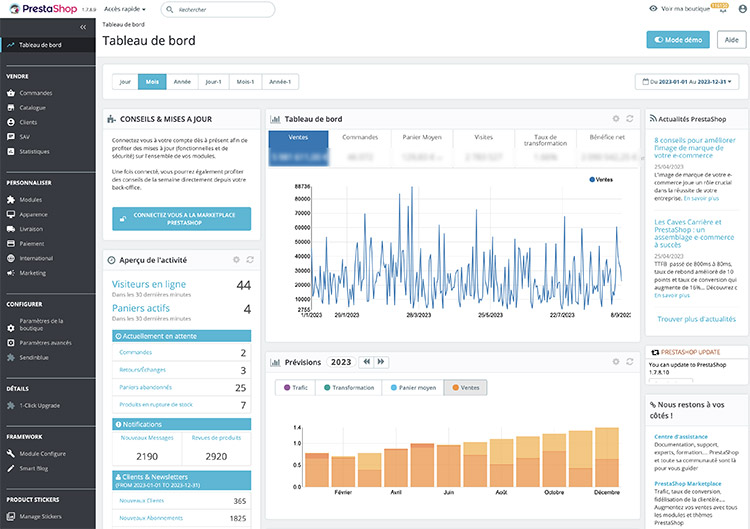
Task: Open notifications bell icon in header
Action: tap(723, 10)
